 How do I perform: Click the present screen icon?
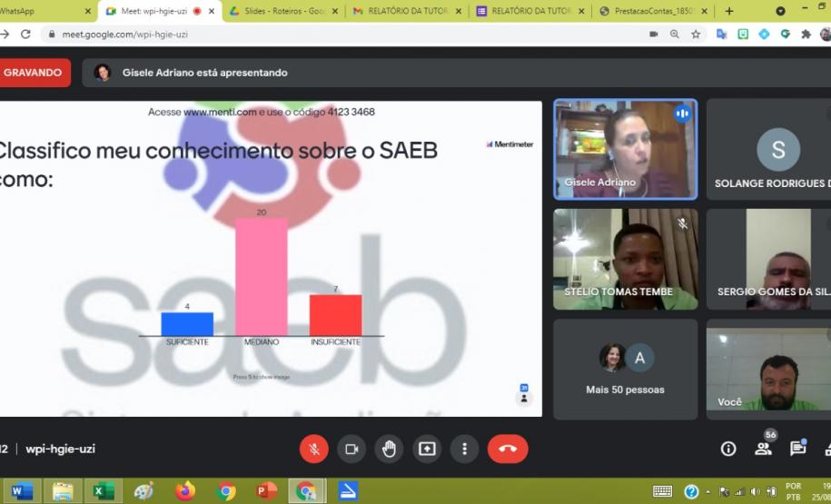[x=427, y=449]
